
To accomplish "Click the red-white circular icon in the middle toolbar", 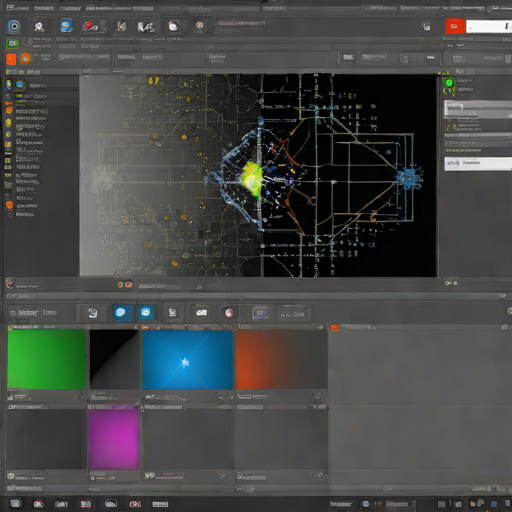I will click(x=229, y=313).
